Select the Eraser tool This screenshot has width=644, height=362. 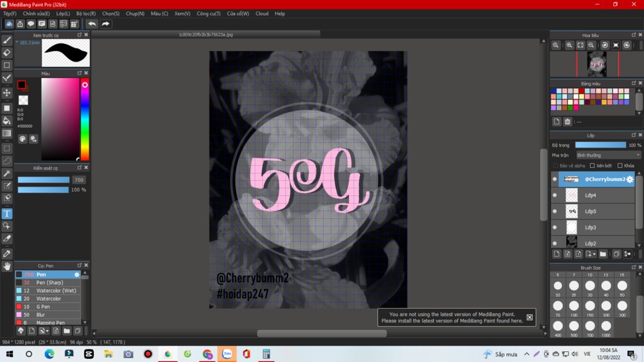(x=7, y=53)
